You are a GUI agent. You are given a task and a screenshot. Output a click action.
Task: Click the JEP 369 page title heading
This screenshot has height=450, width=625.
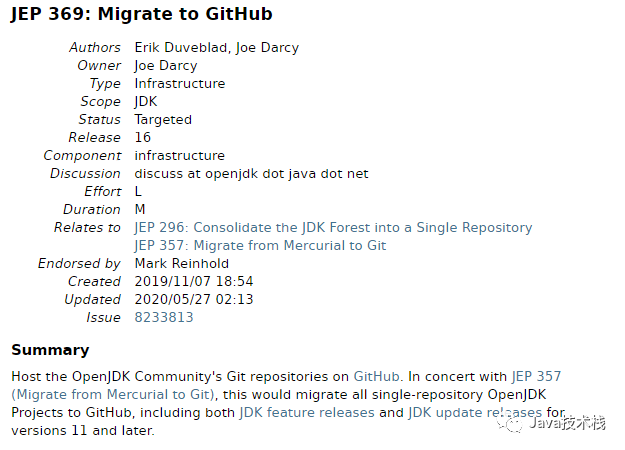[x=141, y=15]
